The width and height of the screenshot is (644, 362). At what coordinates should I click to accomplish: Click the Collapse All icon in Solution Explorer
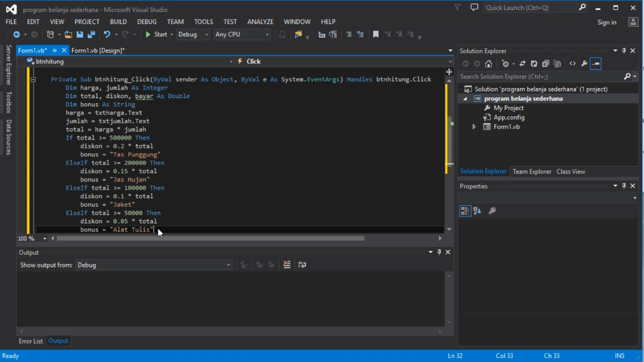click(x=545, y=64)
